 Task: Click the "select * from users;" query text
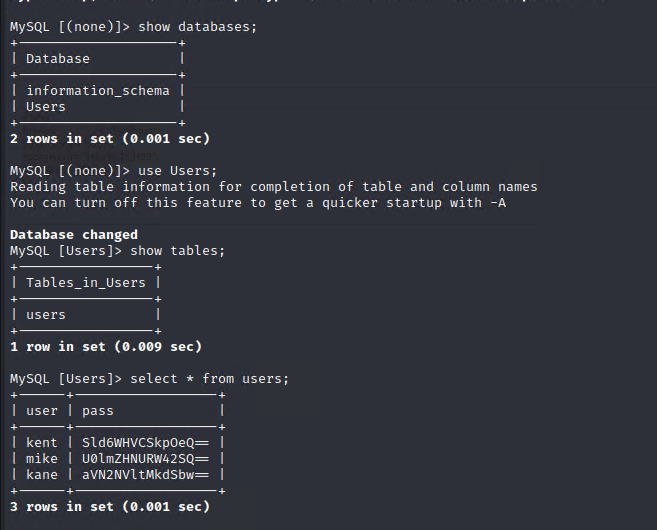[210, 379]
